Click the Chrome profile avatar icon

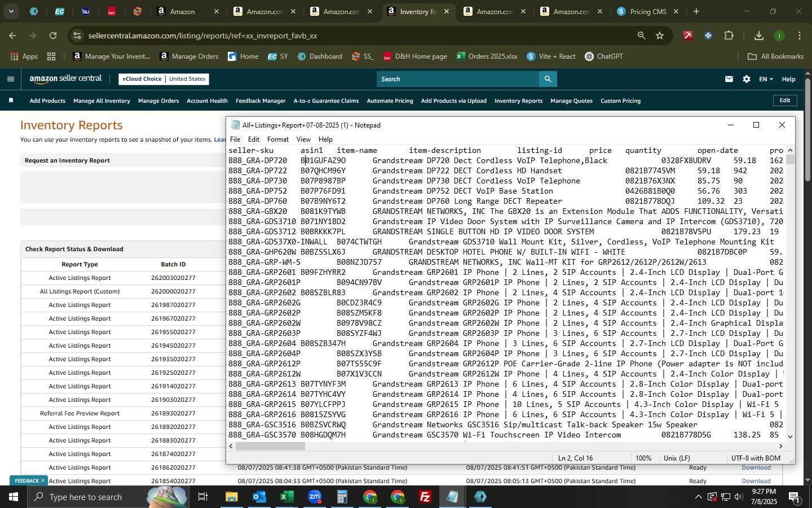coord(779,36)
